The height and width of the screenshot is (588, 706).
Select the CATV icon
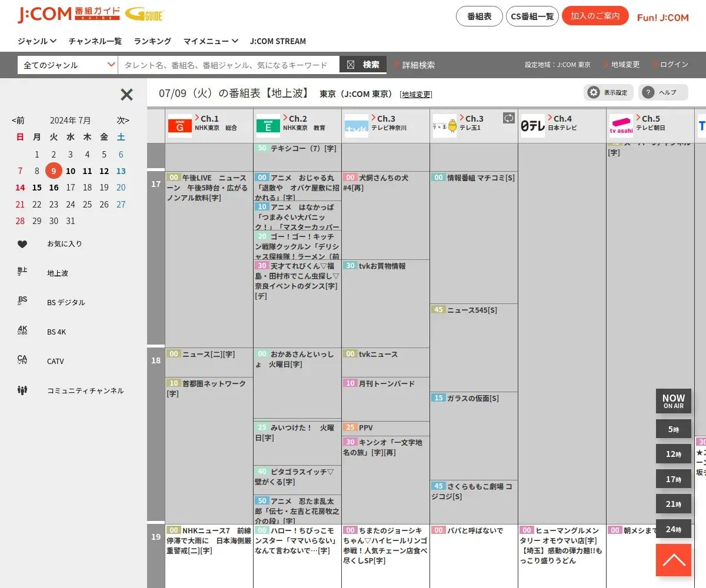pos(22,359)
